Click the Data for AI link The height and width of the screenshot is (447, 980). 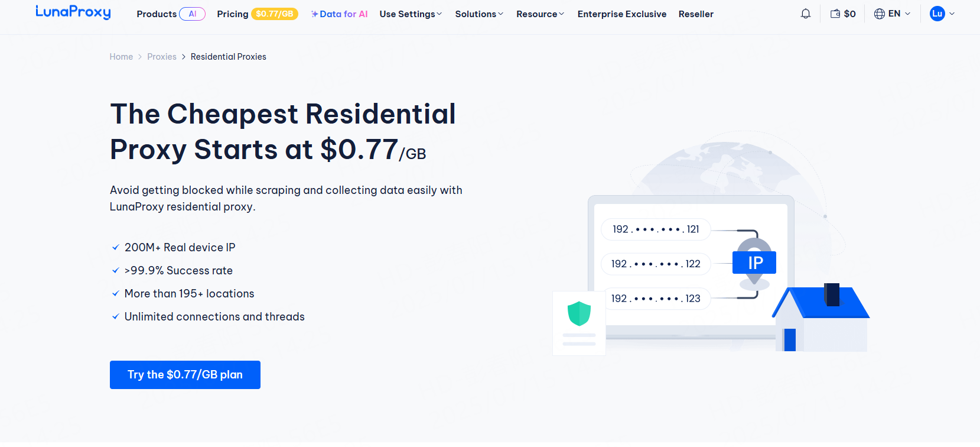click(x=340, y=14)
